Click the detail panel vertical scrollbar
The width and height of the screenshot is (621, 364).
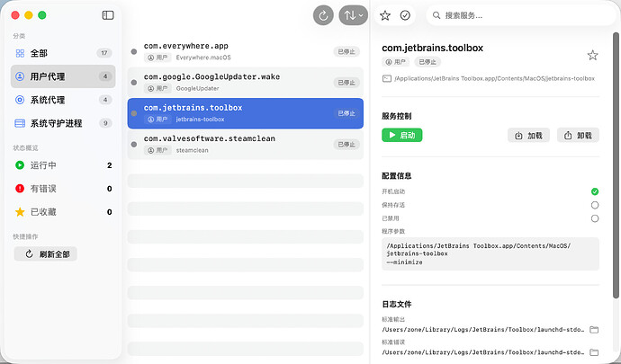point(616,165)
